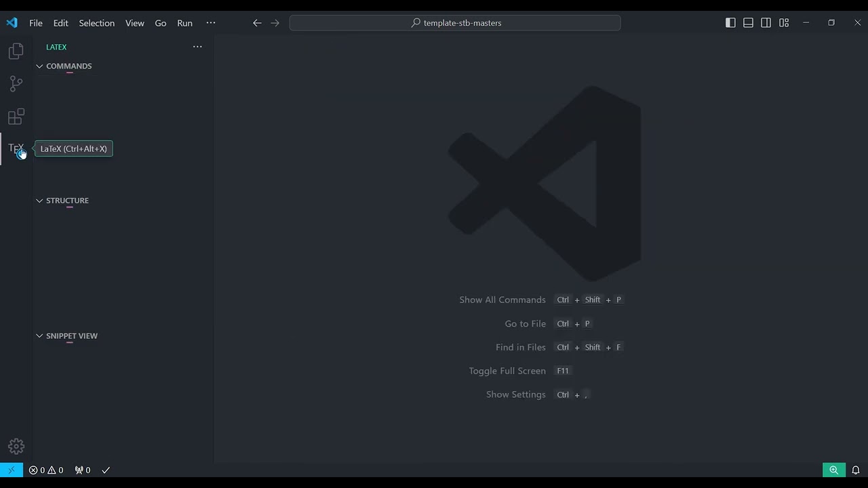
Task: Click the F11 key label
Action: coord(563,371)
